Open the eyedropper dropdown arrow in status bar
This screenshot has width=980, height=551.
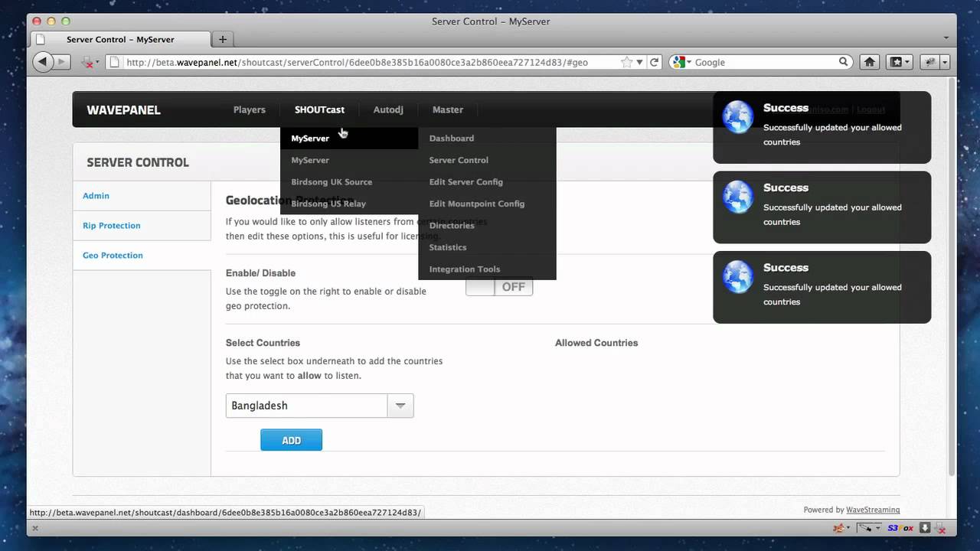pos(879,528)
